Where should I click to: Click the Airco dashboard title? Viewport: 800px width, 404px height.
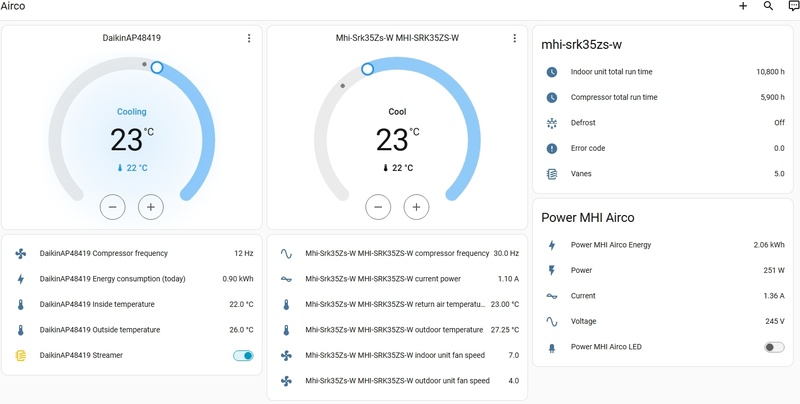click(x=13, y=6)
